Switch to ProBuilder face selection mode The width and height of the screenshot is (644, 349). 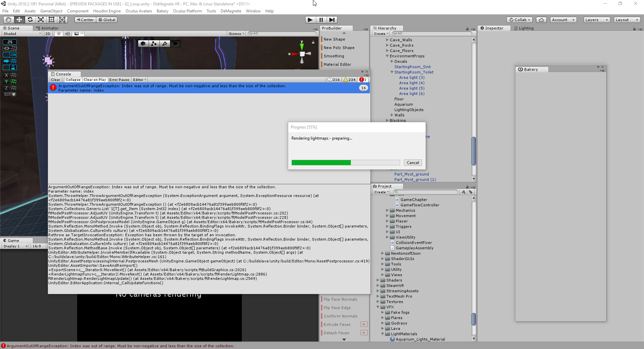pyautogui.click(x=176, y=43)
